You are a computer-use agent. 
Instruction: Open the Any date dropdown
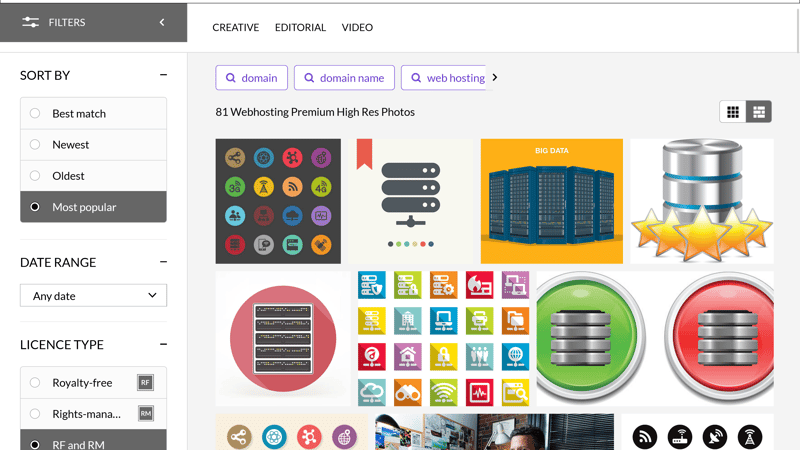tap(93, 296)
